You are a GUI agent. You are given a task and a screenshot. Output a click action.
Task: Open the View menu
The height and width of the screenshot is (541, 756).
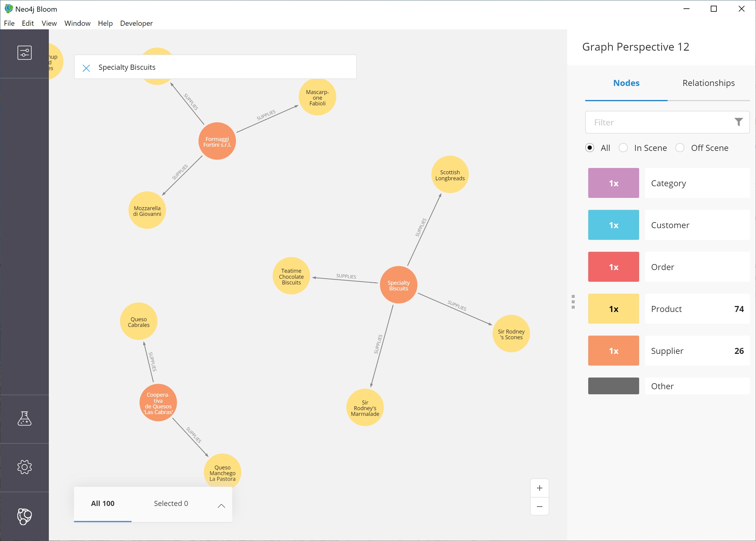coord(49,23)
